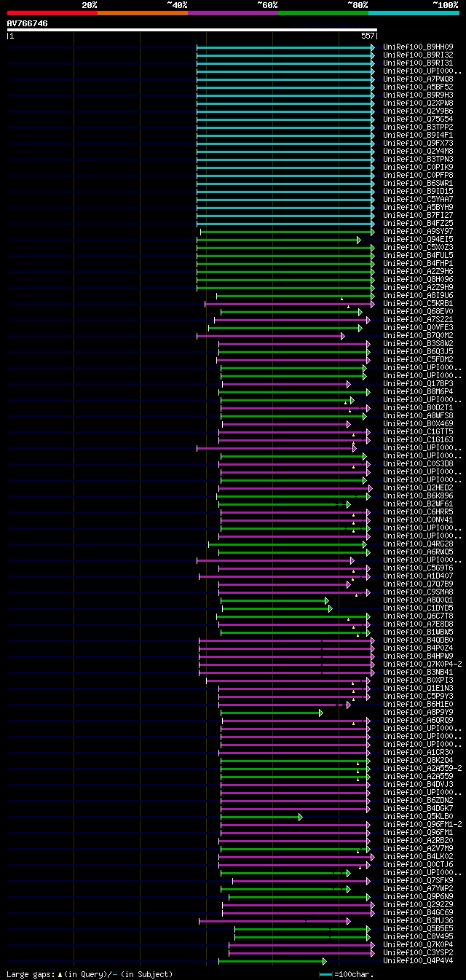Open hit UniRef100_A7PWQ8

coord(419,79)
